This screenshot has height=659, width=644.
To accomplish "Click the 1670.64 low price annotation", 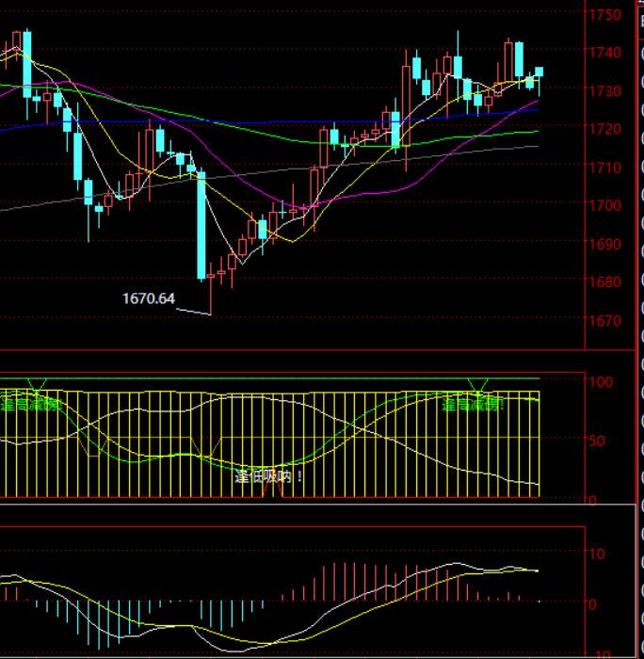I will [x=149, y=298].
